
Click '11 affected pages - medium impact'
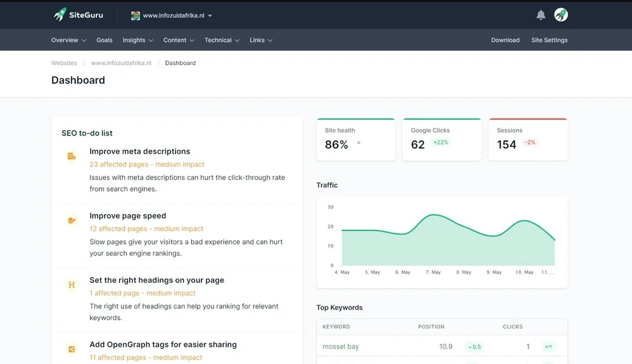[146, 358]
